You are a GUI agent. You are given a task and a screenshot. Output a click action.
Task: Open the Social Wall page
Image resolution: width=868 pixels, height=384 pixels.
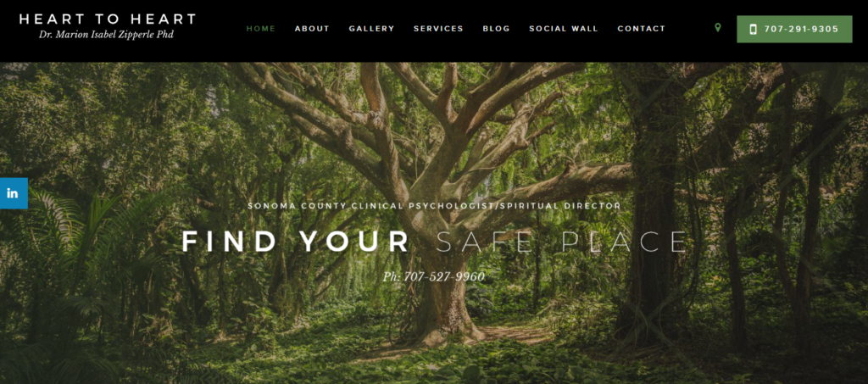click(564, 29)
